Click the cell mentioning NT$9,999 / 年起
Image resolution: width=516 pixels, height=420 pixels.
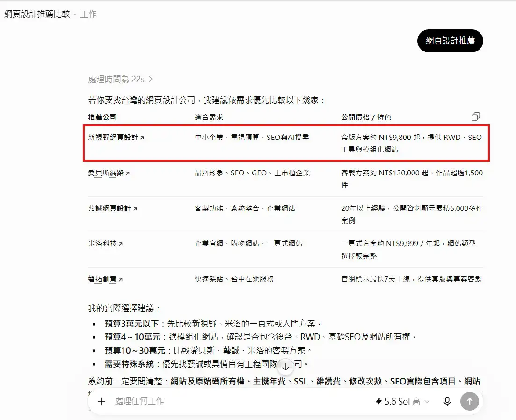tap(408, 250)
